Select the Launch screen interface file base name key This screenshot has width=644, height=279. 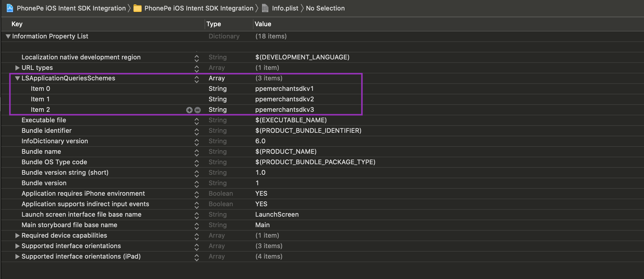82,214
